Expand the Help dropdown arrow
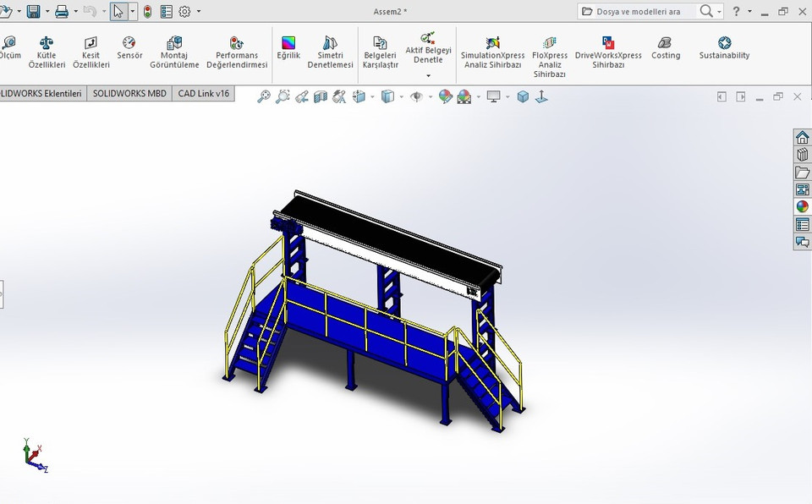 749,11
